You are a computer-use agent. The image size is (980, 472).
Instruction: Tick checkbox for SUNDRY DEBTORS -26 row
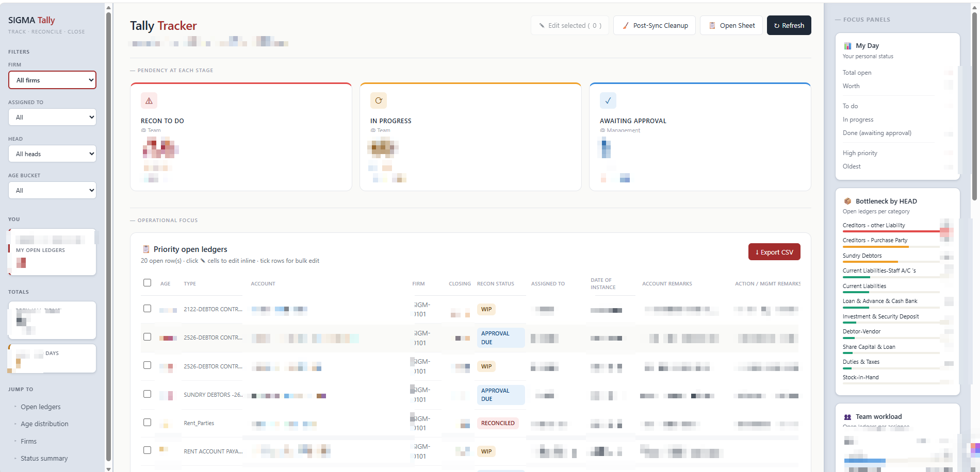[x=148, y=394]
